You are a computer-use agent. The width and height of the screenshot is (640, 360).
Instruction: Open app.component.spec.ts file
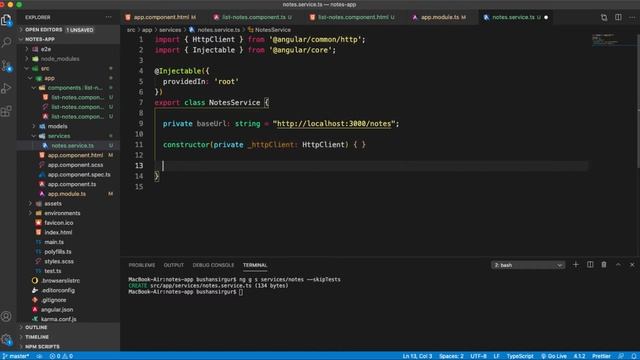79,174
